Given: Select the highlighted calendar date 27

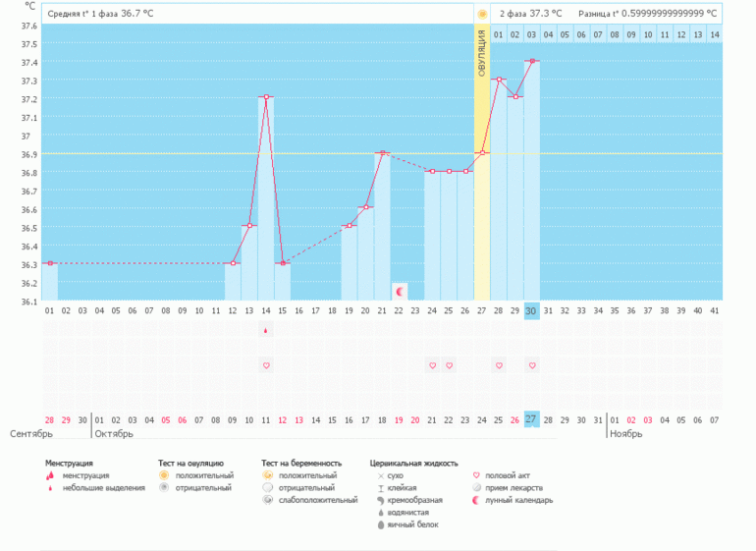Looking at the screenshot, I should [532, 419].
